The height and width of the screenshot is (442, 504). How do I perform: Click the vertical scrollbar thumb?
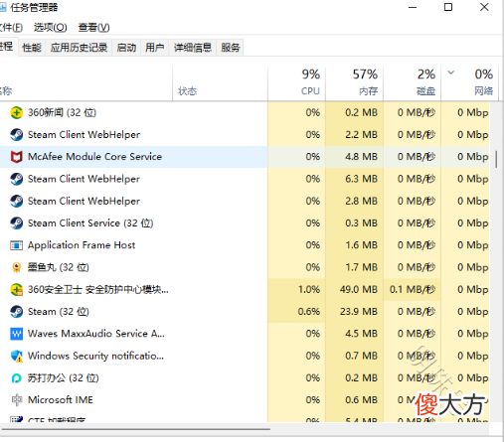pos(496,159)
